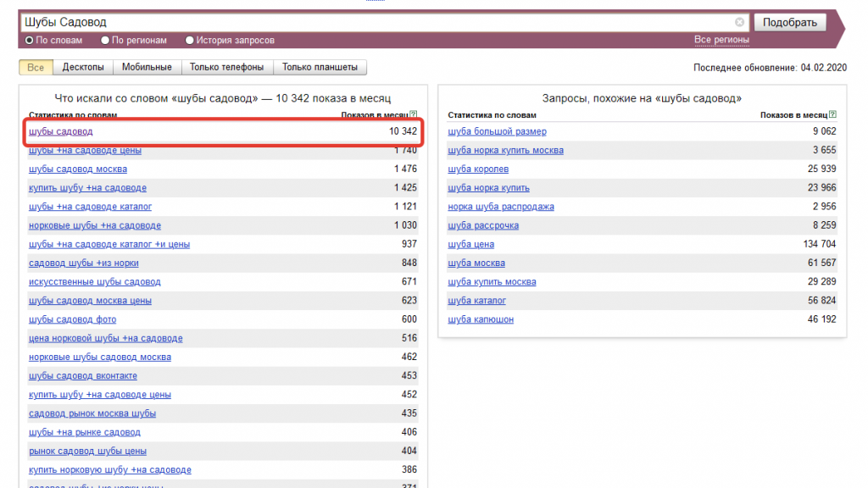Open 'шуба норка купить' similar query
The height and width of the screenshot is (488, 868).
click(489, 187)
